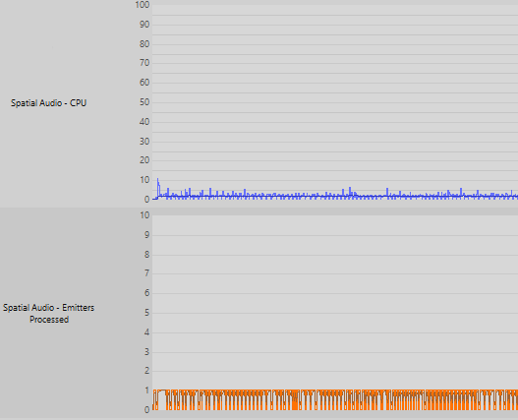Click the 40 tick label on CPU axis
Image resolution: width=518 pixels, height=420 pixels.
click(144, 122)
